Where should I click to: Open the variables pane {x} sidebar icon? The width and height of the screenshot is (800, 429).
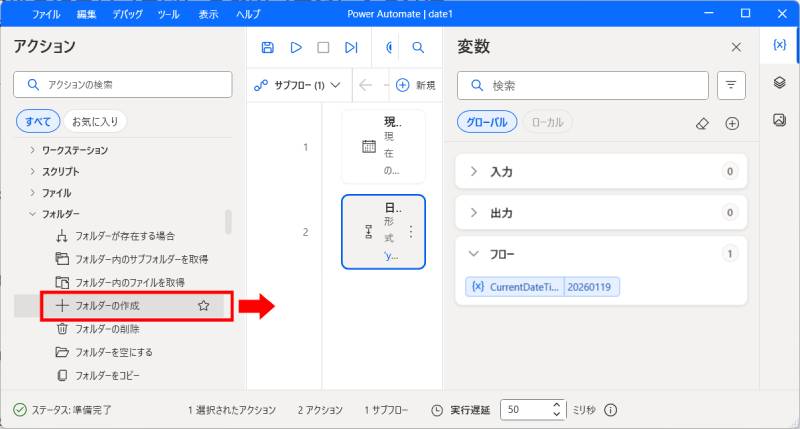pyautogui.click(x=779, y=45)
